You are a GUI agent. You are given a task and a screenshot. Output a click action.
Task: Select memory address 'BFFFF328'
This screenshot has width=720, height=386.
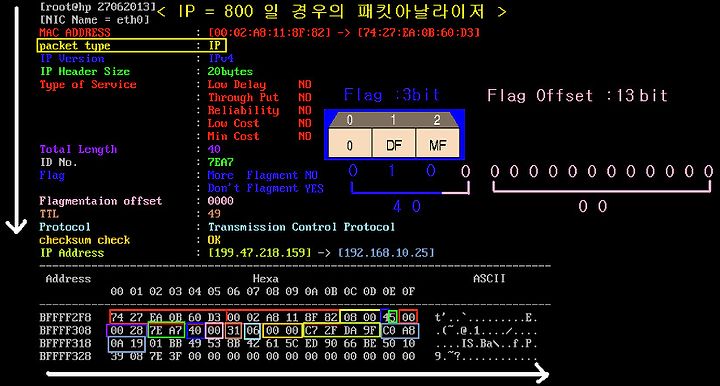(65, 356)
